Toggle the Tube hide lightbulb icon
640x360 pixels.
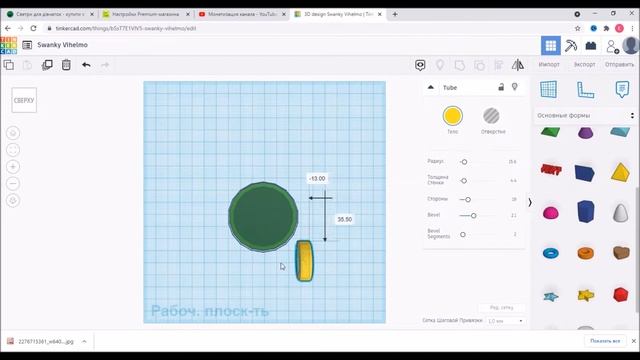(515, 87)
